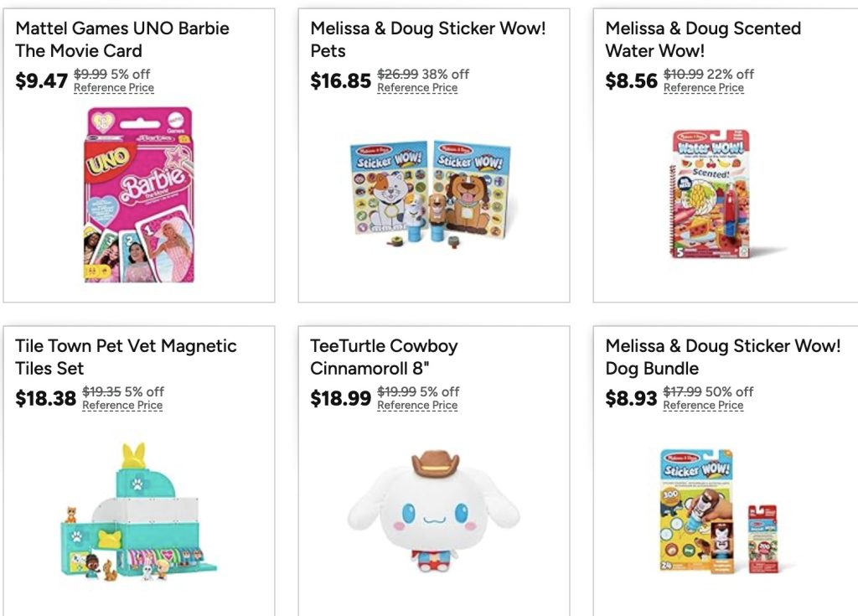Open Reference Price under Cinnamoroll's $19.99

(417, 405)
